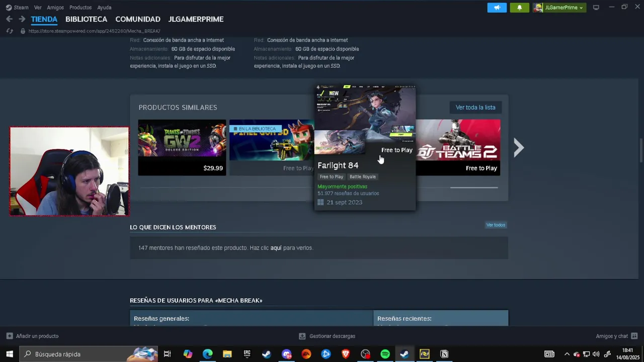Screen dimensions: 644x362
Task: Click the Ver toda la lista button
Action: (475, 107)
